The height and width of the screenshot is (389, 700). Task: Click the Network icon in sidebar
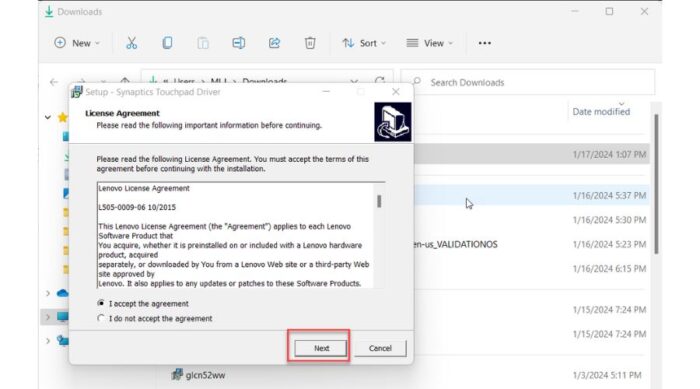point(62,341)
